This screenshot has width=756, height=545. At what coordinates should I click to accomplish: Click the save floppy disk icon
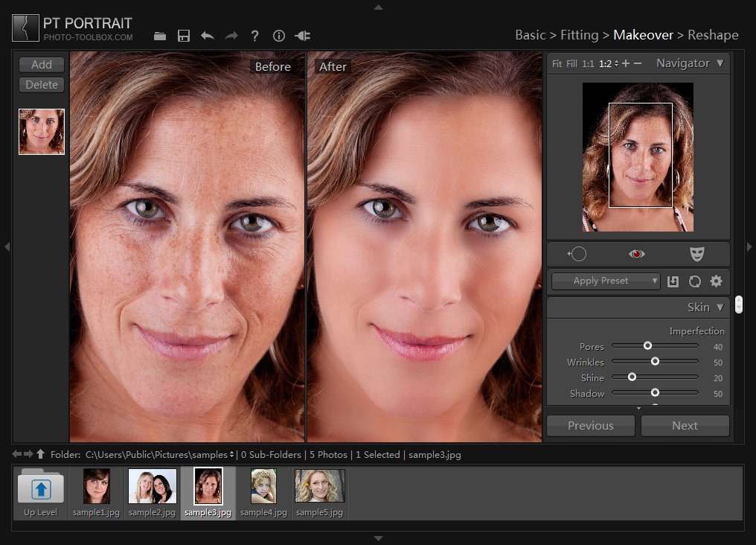184,36
